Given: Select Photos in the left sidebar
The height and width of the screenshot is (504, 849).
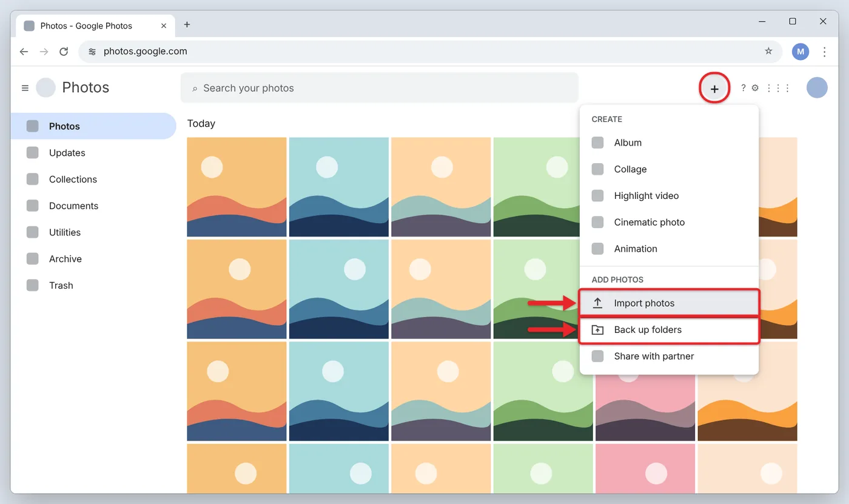Looking at the screenshot, I should [93, 126].
